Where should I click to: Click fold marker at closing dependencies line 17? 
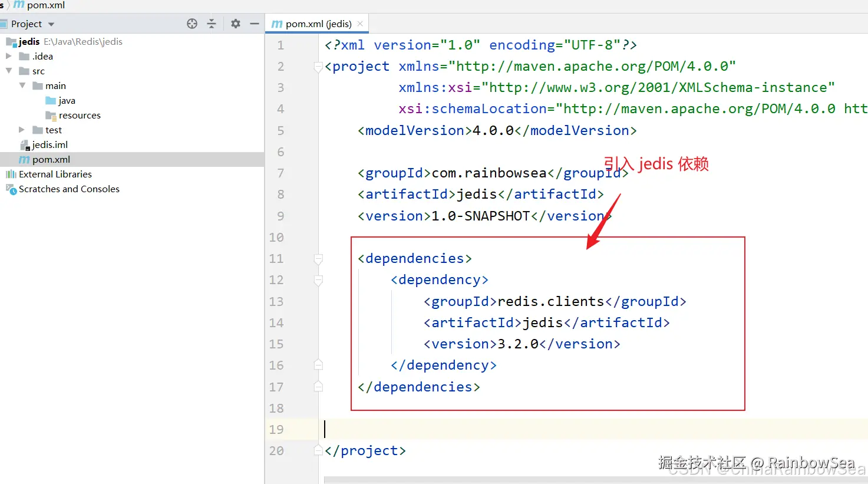pyautogui.click(x=318, y=386)
